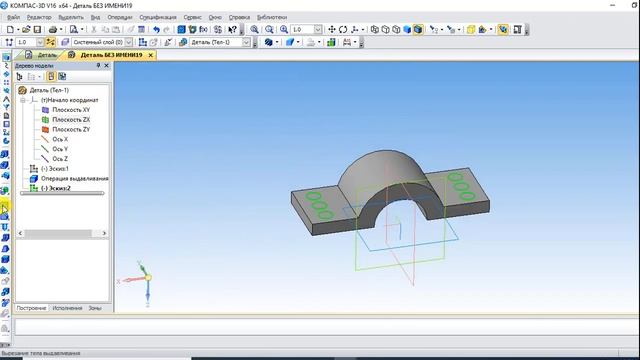
Task: Undo the last action with the blue arrow
Action: 156,29
